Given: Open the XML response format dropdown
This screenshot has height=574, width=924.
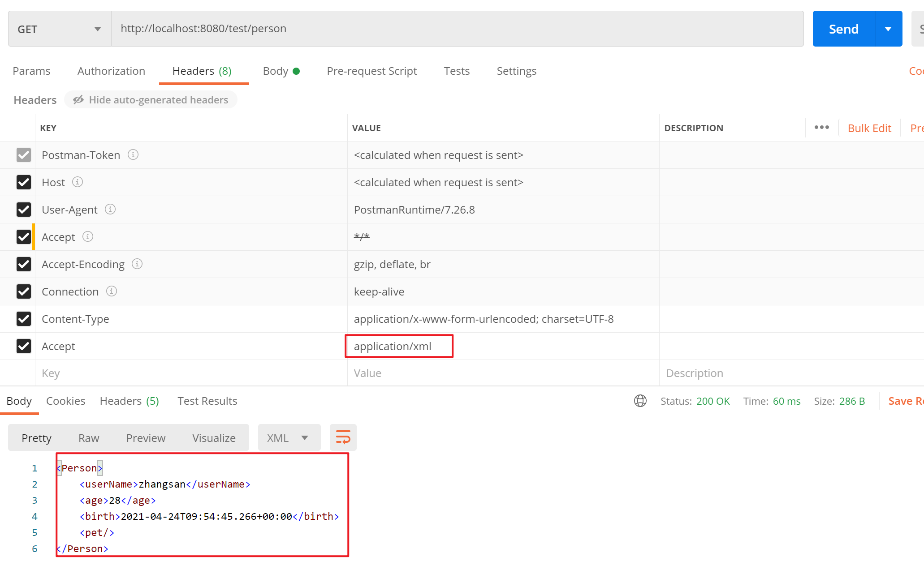Looking at the screenshot, I should tap(289, 437).
